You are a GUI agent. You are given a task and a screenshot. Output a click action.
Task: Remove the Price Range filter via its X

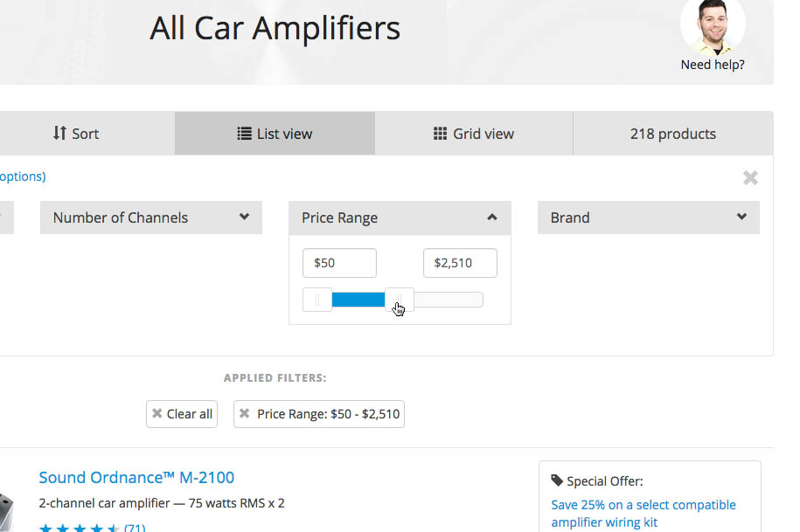[x=244, y=413]
